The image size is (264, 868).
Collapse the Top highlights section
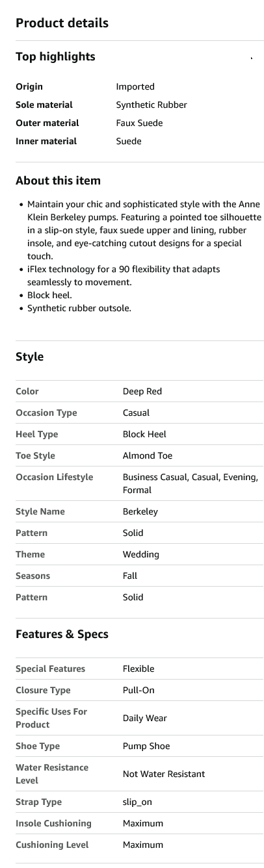pyautogui.click(x=252, y=57)
